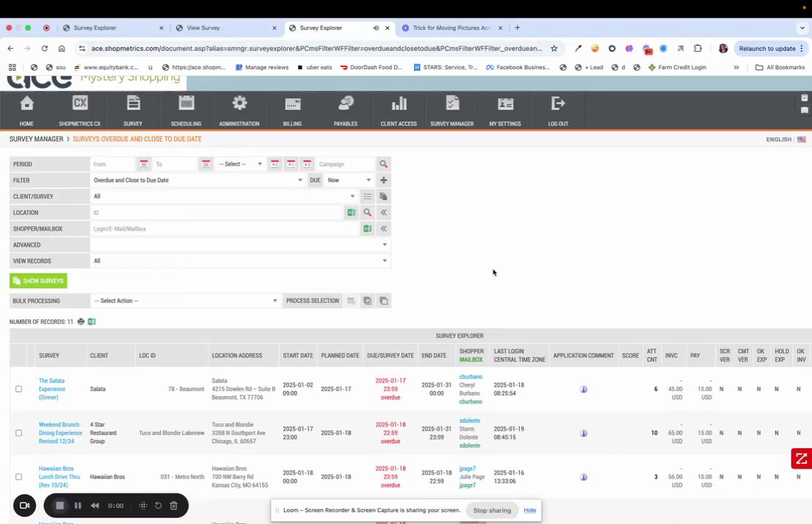This screenshot has height=524, width=812.
Task: Open shopper cburbano profile link
Action: pos(471,377)
